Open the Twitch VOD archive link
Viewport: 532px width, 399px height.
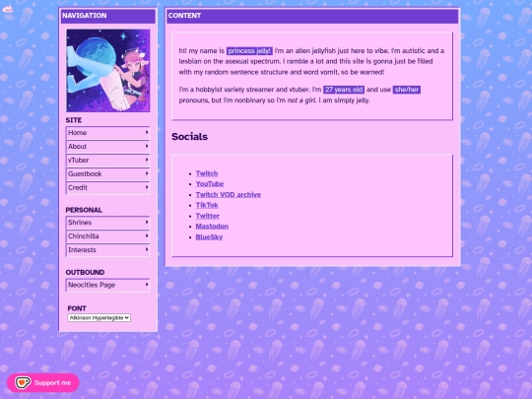229,195
